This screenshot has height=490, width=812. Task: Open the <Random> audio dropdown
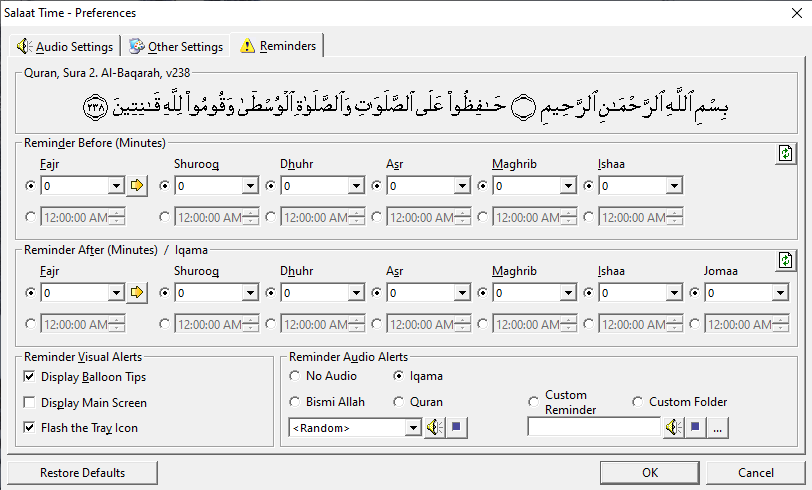coord(413,428)
